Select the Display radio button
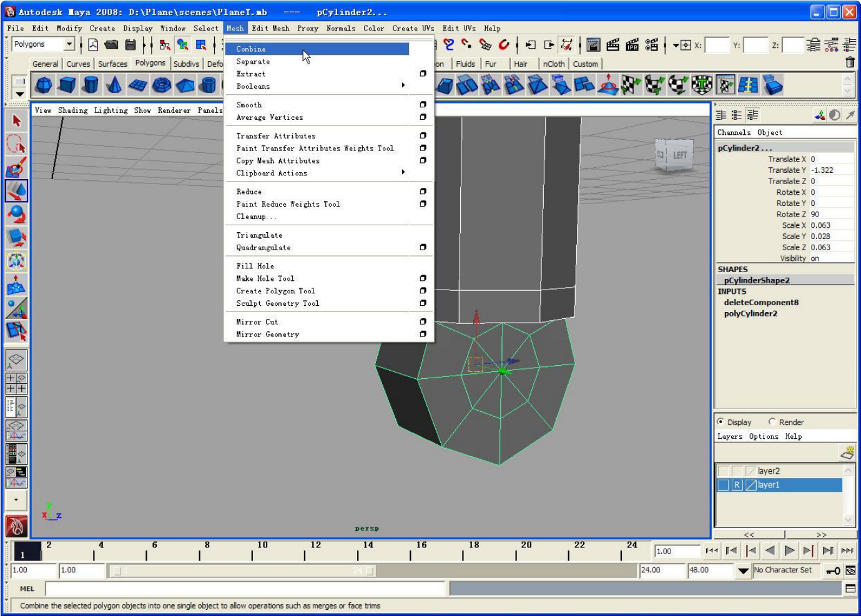 [x=721, y=422]
